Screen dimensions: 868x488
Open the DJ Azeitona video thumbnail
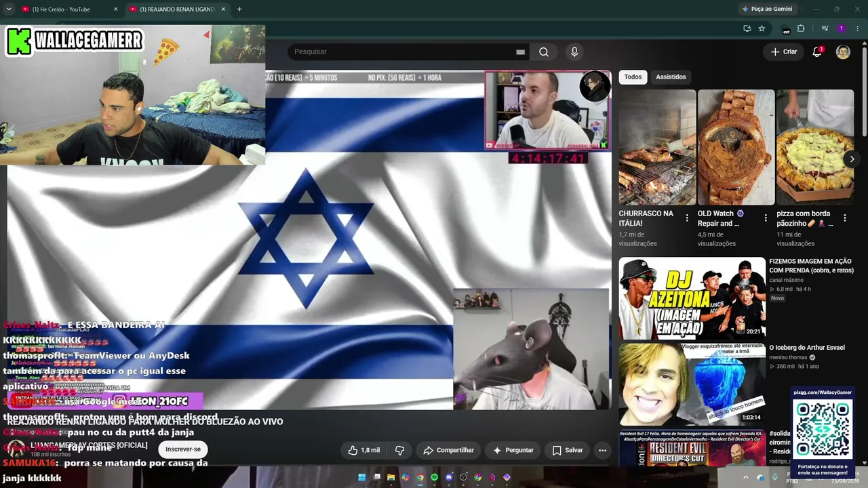coord(692,298)
